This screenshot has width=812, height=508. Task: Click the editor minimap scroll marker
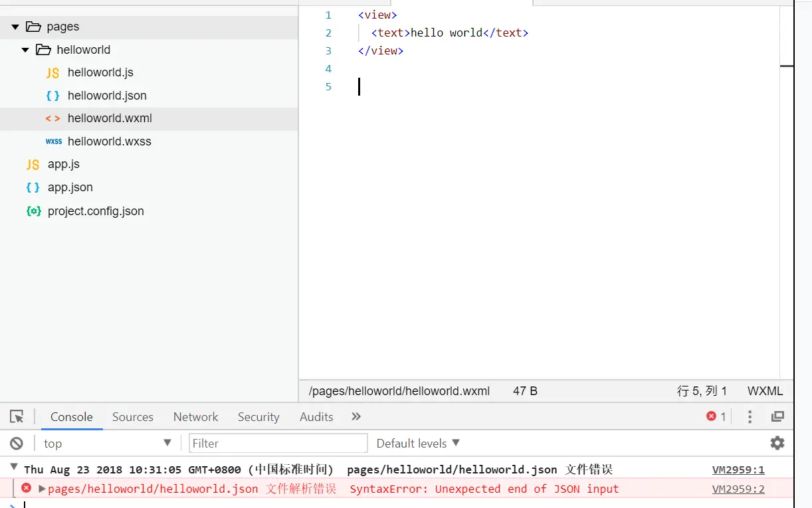point(787,66)
